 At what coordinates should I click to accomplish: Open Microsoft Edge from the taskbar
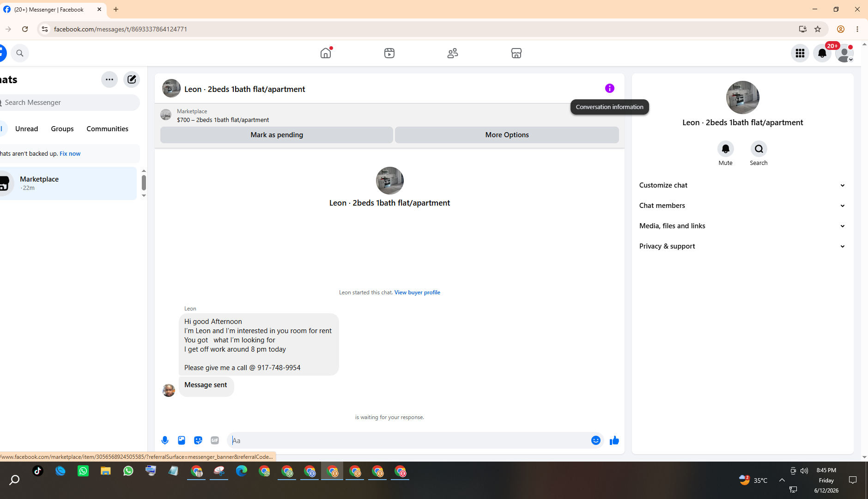point(242,471)
